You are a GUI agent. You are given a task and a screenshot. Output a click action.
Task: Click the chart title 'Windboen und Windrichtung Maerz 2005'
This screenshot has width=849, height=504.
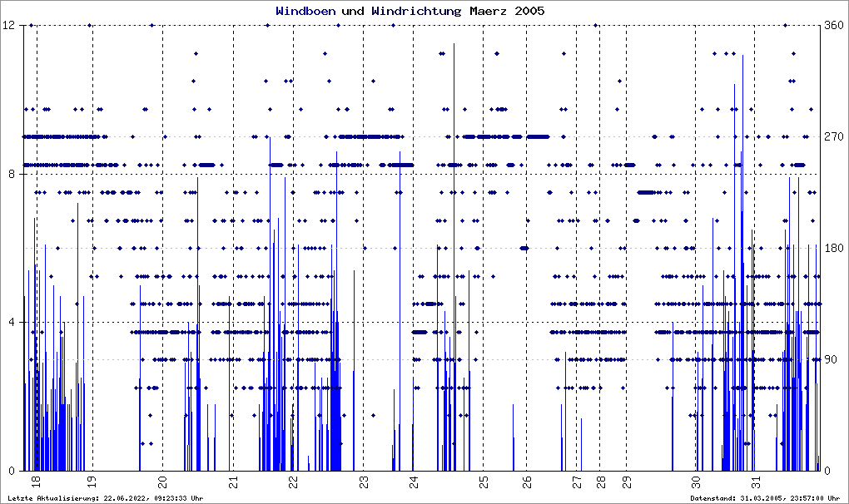tap(410, 11)
